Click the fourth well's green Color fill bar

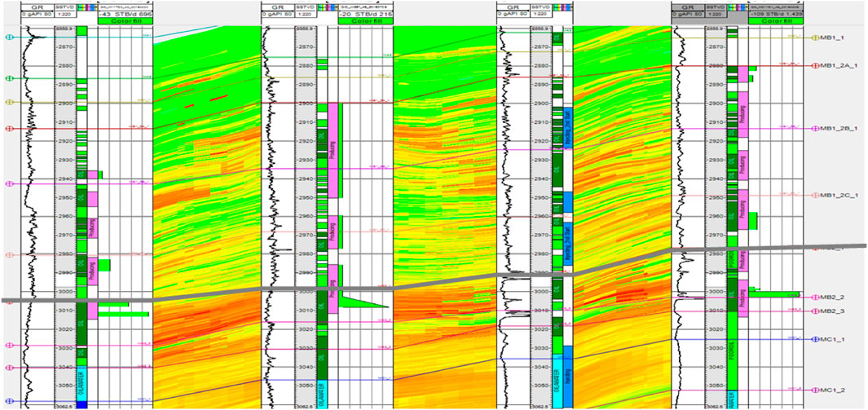pos(776,21)
